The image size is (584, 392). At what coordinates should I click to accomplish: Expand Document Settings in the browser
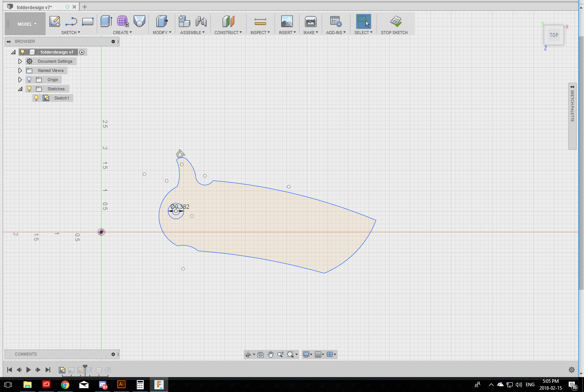(20, 61)
